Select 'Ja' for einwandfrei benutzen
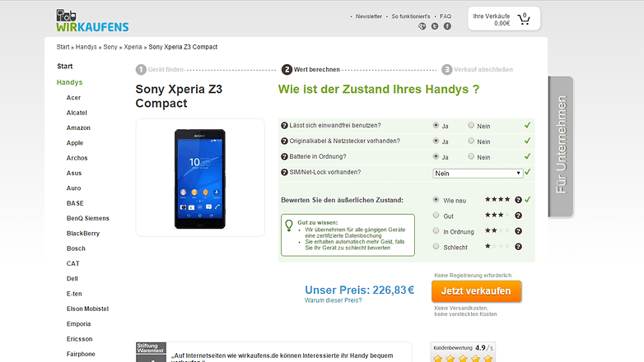 point(436,125)
